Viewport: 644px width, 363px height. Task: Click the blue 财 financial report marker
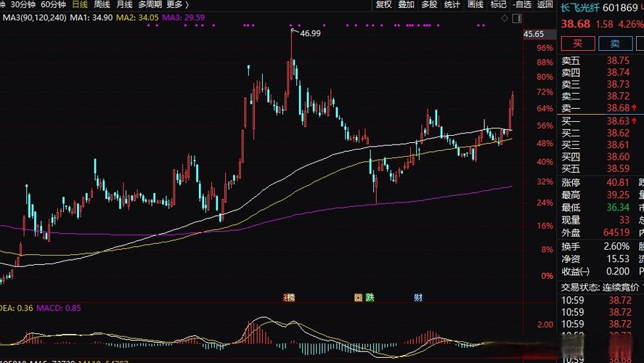[x=418, y=297]
